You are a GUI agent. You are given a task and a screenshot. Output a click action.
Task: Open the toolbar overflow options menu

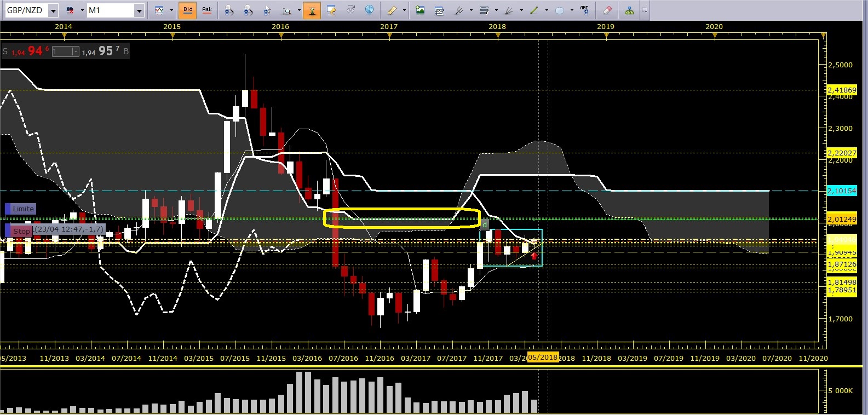click(645, 10)
